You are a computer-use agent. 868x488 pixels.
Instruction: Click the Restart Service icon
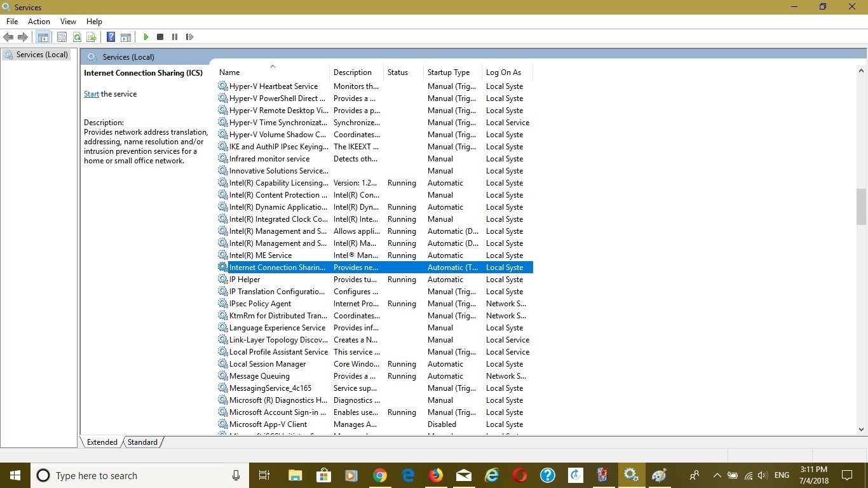(189, 37)
